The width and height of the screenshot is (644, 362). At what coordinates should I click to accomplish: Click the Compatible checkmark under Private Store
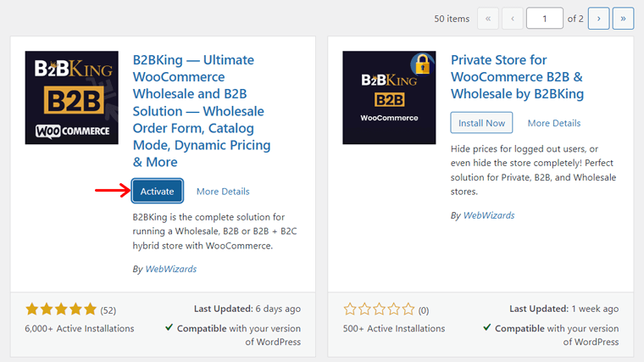tap(487, 328)
